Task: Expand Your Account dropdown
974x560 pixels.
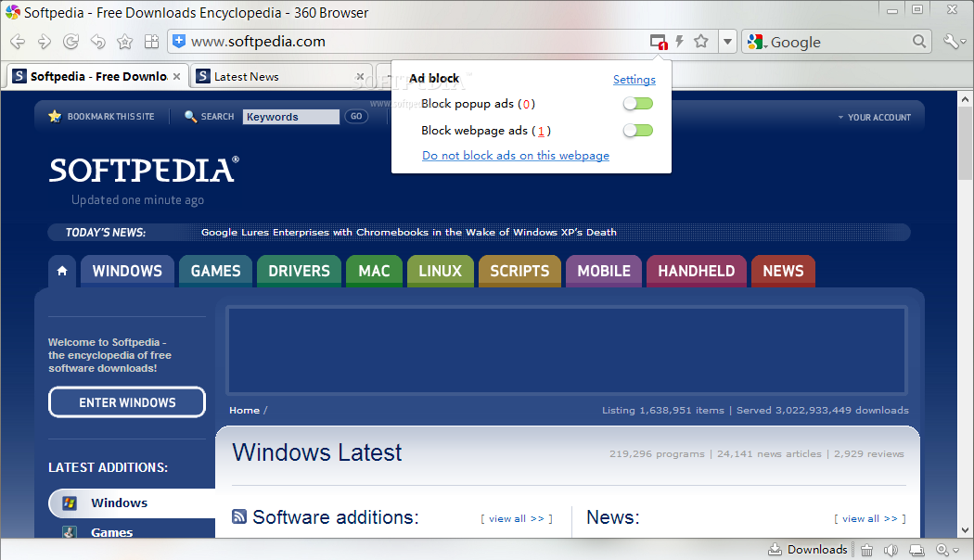Action: pyautogui.click(x=875, y=118)
